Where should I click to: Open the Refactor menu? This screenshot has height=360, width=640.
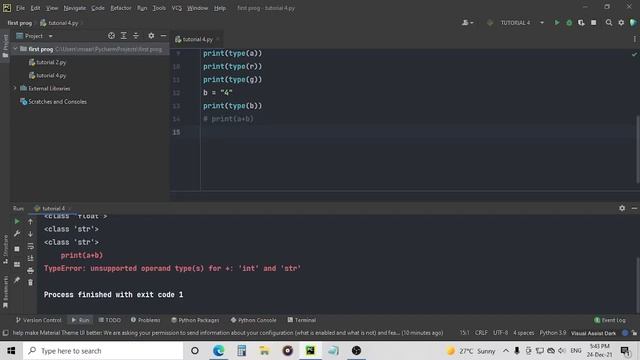(121, 8)
